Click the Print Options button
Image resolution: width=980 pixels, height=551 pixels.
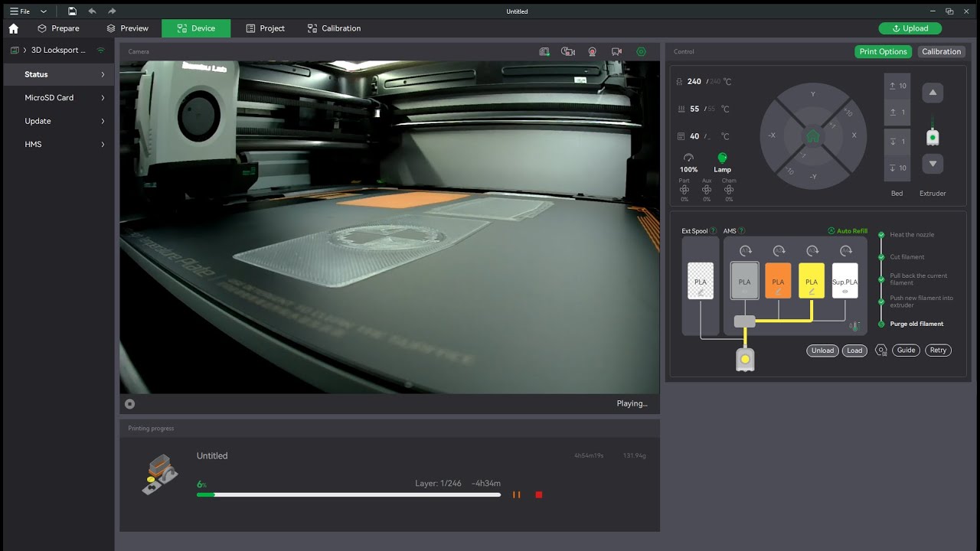coord(883,52)
